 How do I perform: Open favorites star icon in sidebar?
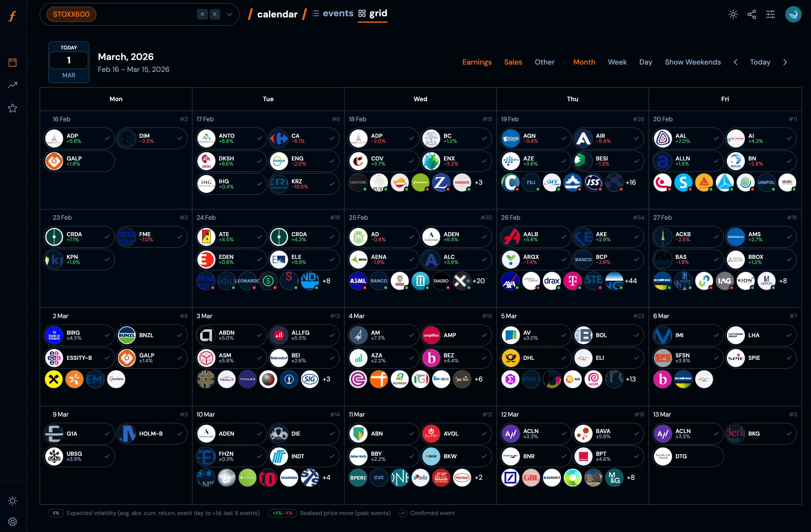tap(13, 108)
